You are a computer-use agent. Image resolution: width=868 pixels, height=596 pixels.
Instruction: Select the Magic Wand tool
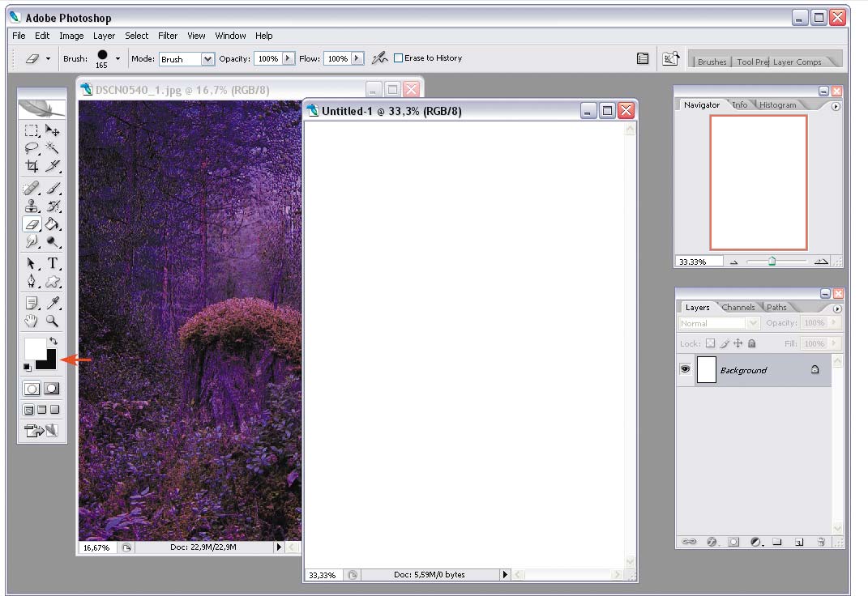(53, 147)
